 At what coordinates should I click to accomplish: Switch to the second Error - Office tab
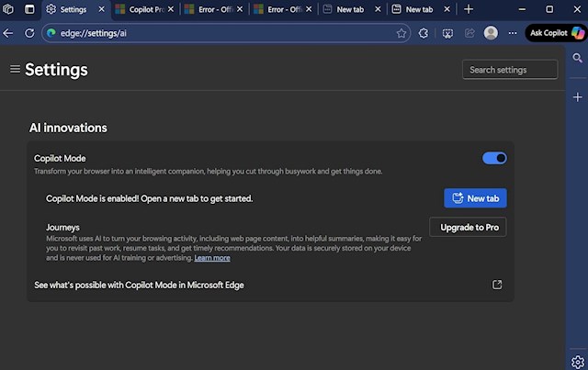coord(285,9)
